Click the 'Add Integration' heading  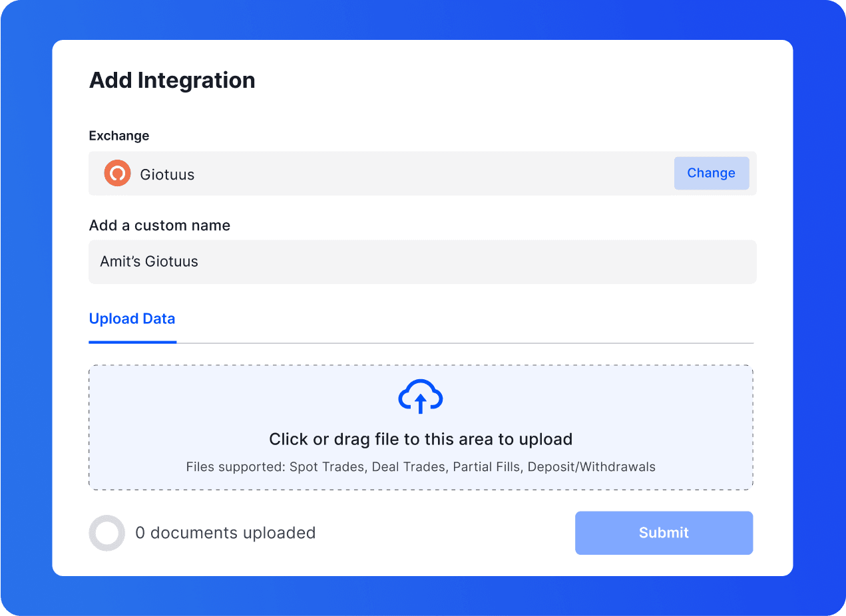(x=172, y=80)
